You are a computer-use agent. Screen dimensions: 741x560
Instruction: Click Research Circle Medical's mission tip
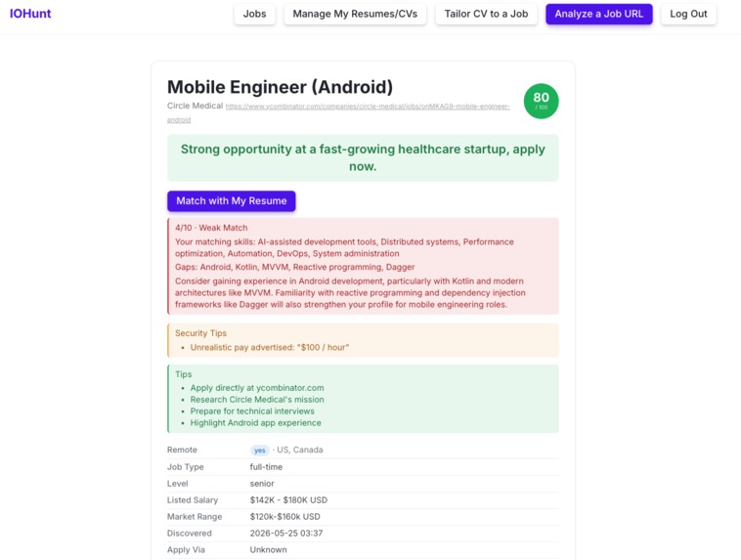(x=257, y=400)
